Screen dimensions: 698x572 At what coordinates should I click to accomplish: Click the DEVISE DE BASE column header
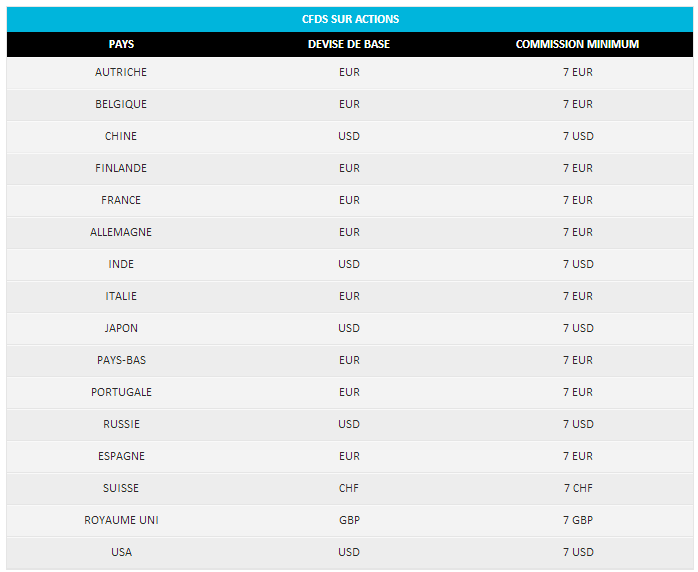349,44
